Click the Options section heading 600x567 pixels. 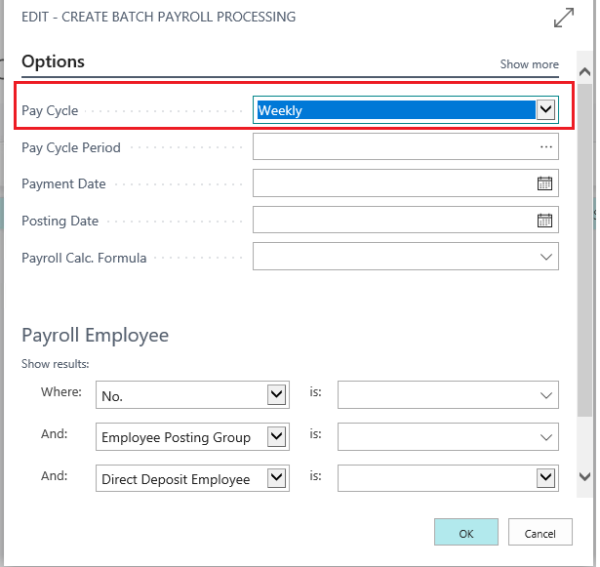tap(53, 62)
